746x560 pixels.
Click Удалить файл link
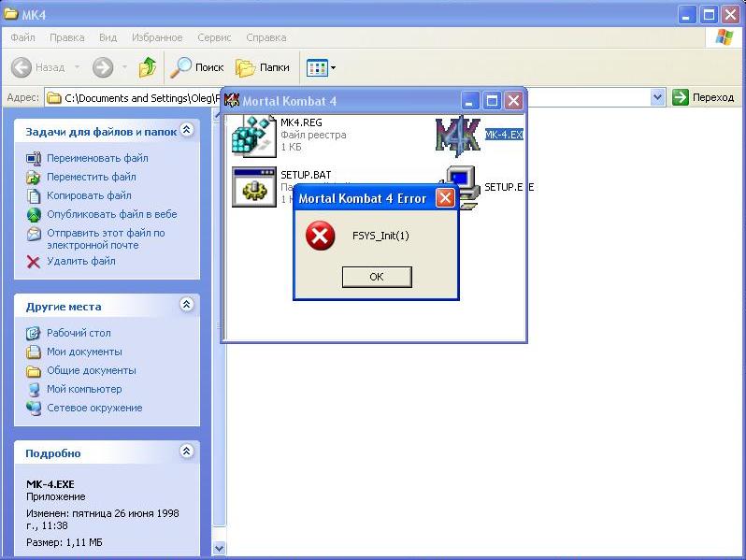(81, 261)
